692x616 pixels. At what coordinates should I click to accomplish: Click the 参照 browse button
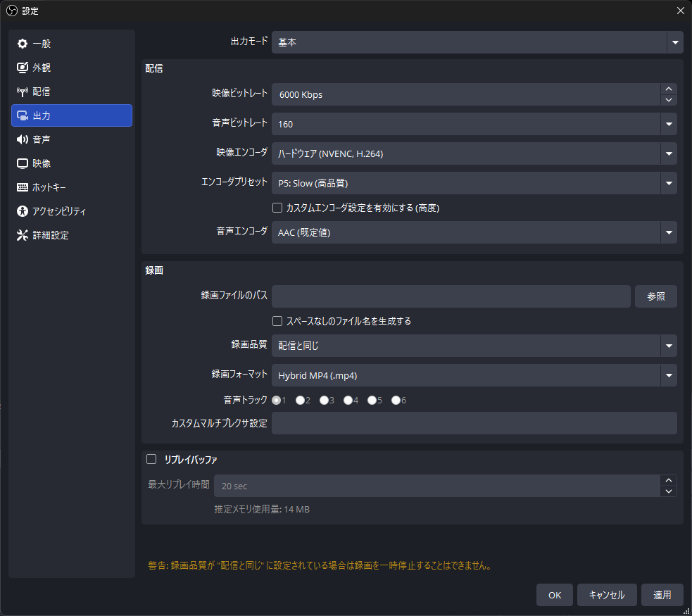tap(656, 296)
